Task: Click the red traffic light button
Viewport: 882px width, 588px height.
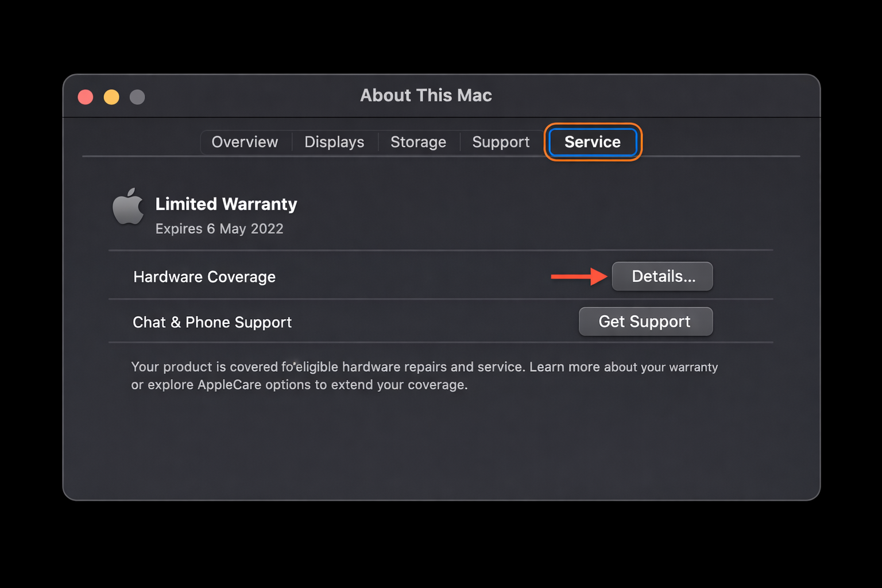Action: pyautogui.click(x=85, y=96)
